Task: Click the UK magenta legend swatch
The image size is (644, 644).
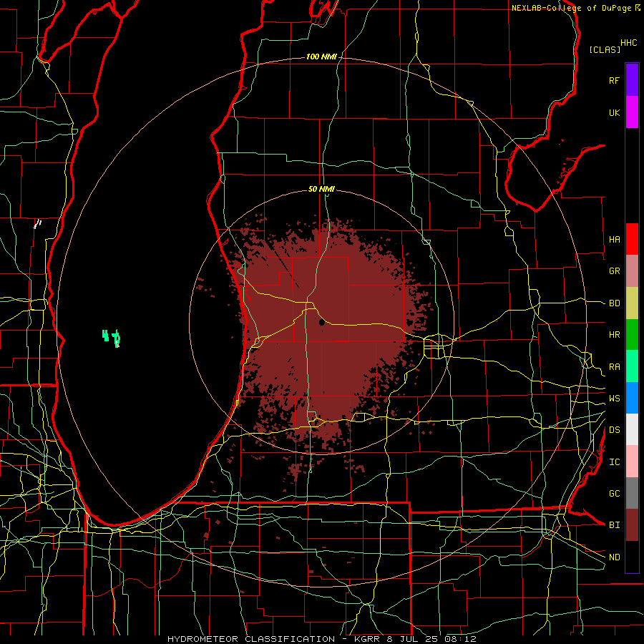Action: click(x=632, y=112)
